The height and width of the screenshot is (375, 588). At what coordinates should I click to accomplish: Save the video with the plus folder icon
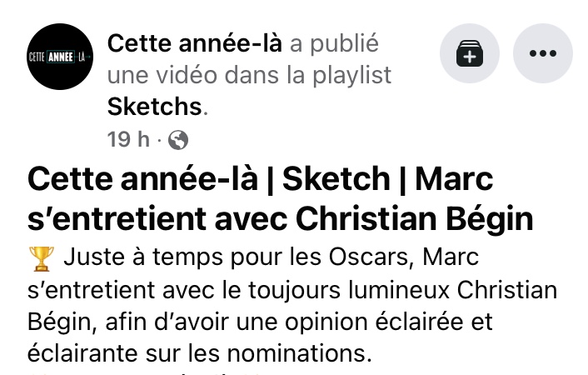470,53
